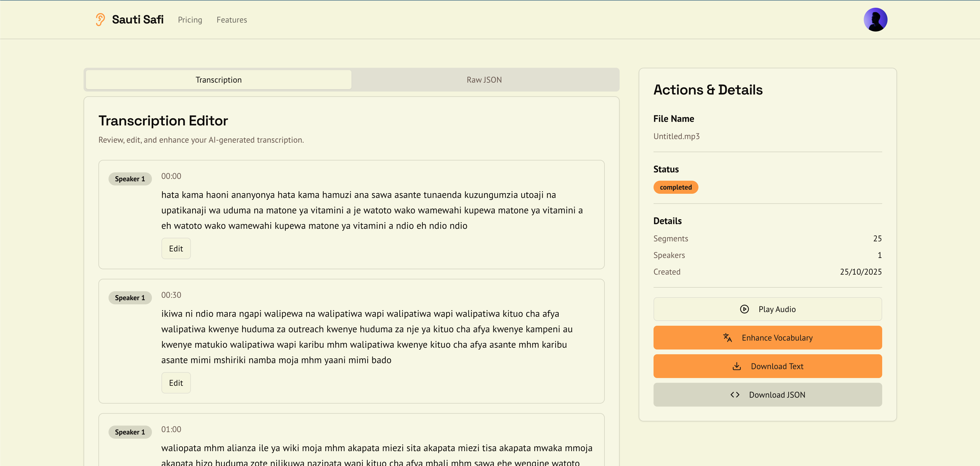Click the Speaker 1 badge at 01:00

click(130, 432)
